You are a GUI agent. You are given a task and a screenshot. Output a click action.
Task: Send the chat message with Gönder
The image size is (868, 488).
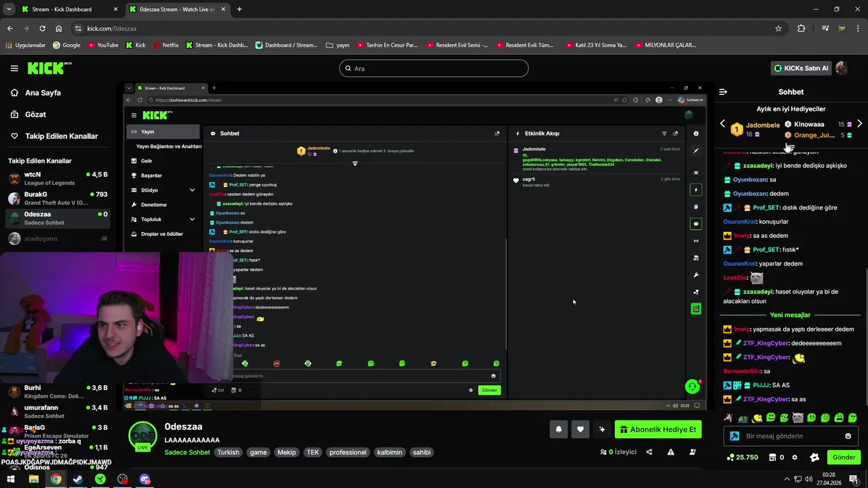(844, 457)
